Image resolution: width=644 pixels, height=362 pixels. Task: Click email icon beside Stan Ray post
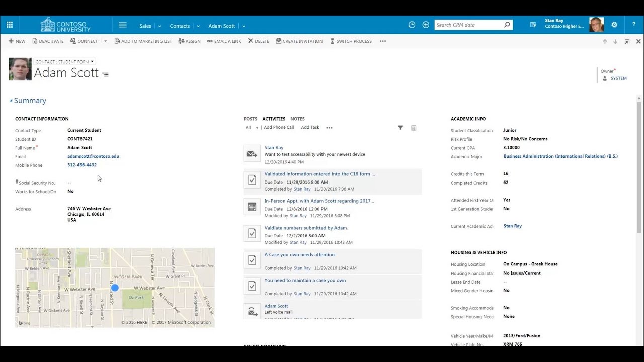[252, 153]
